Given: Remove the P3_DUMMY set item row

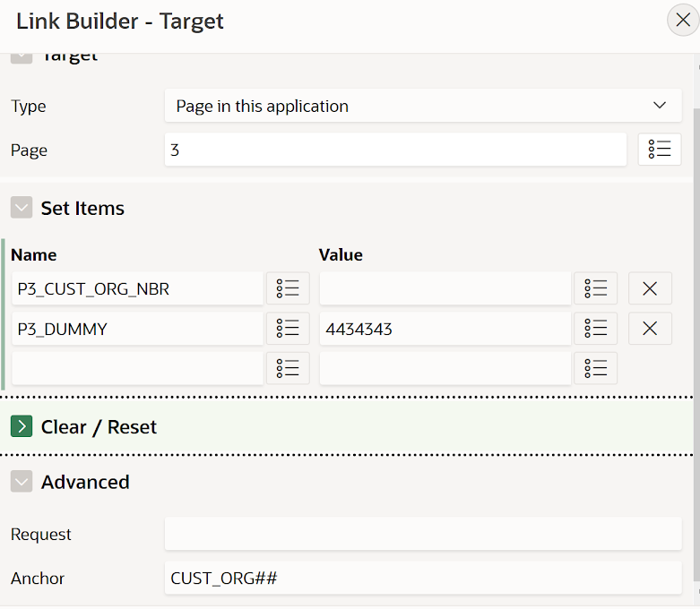Looking at the screenshot, I should point(650,329).
